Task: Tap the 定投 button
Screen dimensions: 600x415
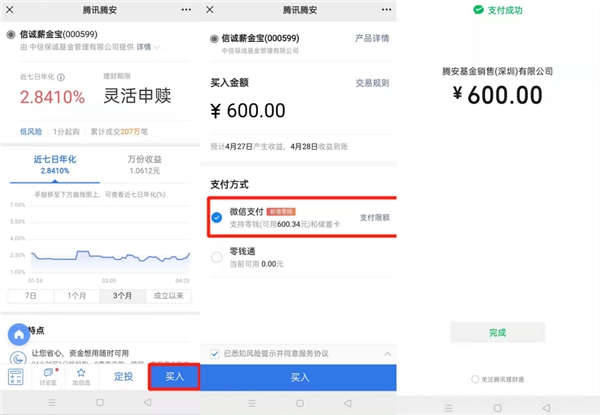Action: 123,377
